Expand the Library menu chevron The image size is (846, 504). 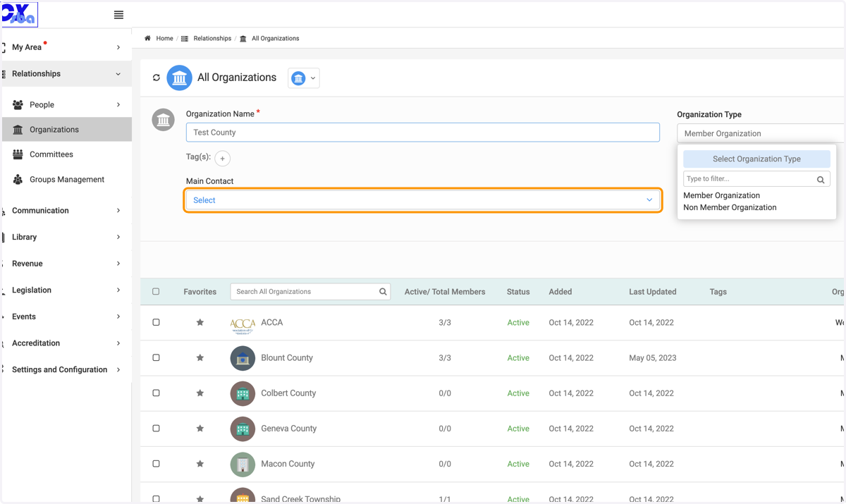point(118,238)
